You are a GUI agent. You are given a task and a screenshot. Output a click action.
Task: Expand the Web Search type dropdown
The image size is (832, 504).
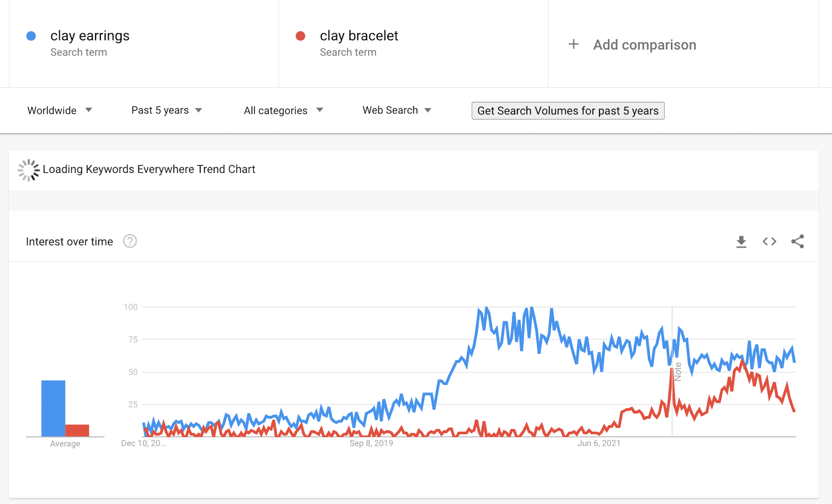click(x=397, y=110)
